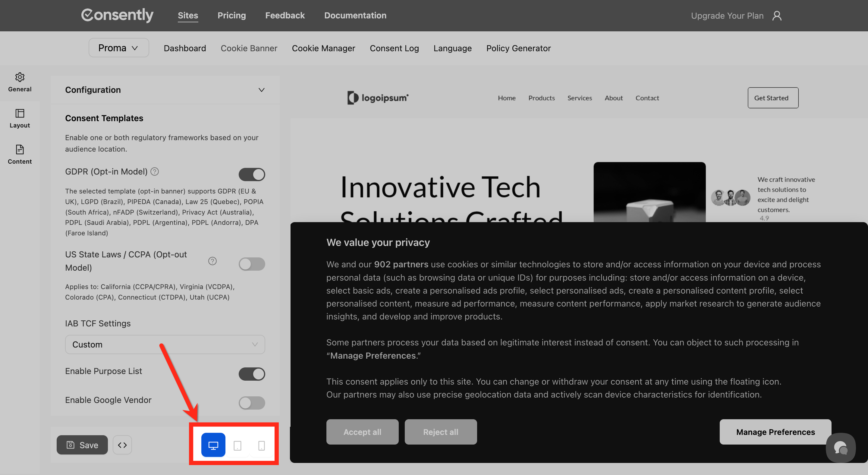
Task: Open the Content document icon
Action: pyautogui.click(x=20, y=149)
